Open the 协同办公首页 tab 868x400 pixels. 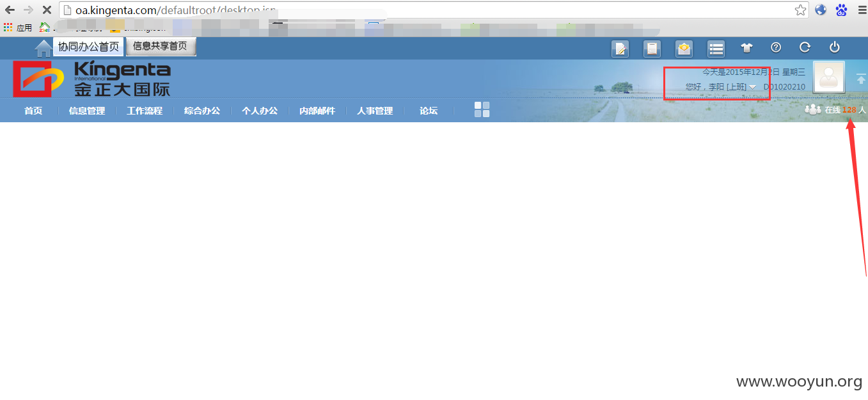(89, 47)
